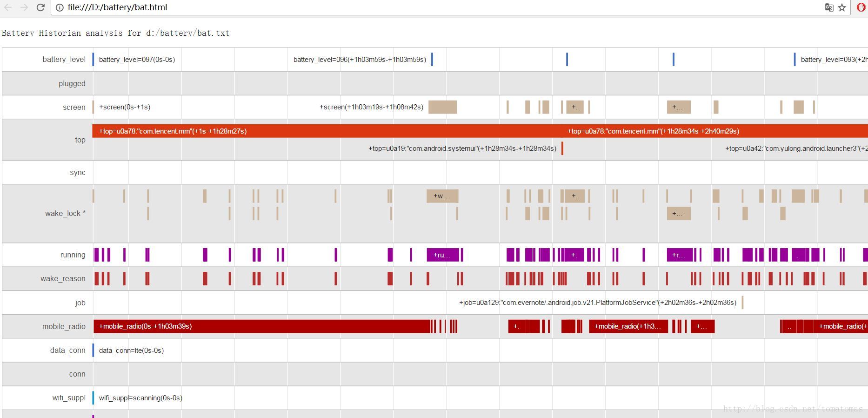Click the job row label
This screenshot has width=868, height=418.
80,303
